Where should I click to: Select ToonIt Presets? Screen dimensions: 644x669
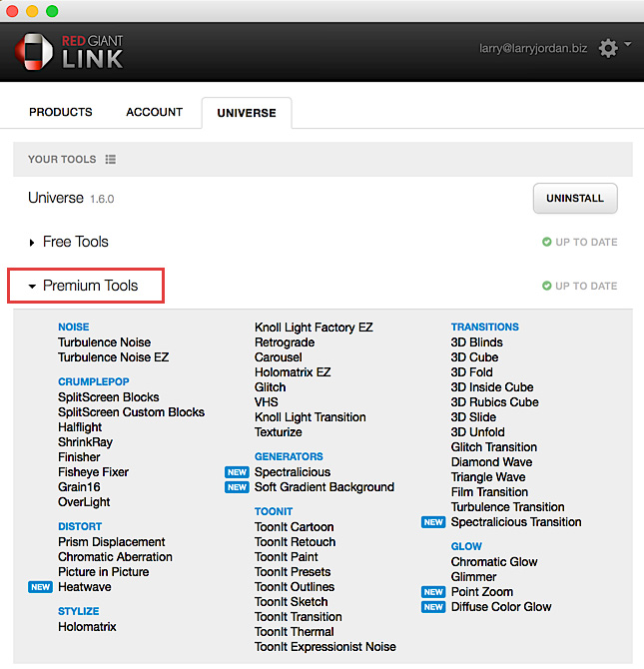(x=293, y=572)
